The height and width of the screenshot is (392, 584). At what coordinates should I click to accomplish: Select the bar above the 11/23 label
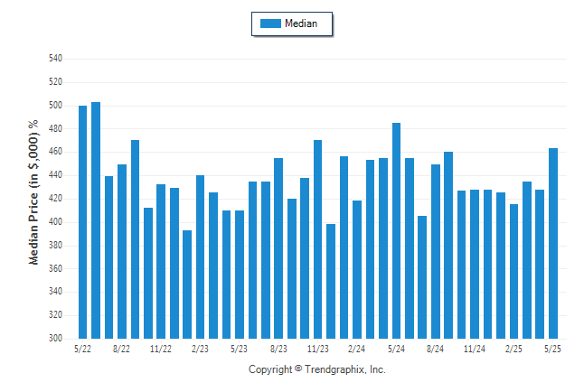point(317,239)
